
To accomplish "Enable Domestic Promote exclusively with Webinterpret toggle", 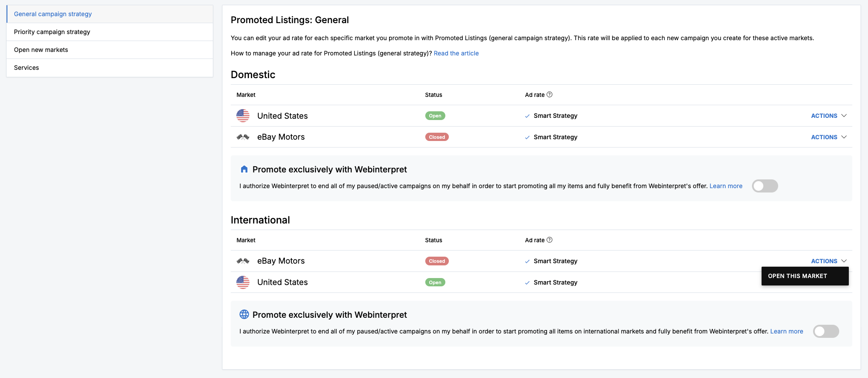I will point(765,186).
